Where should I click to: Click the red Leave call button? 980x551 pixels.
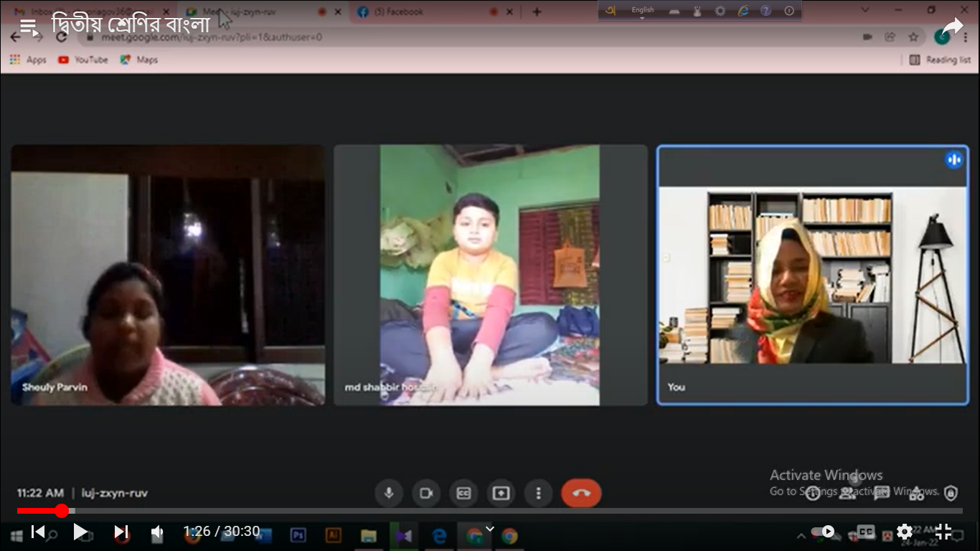coord(581,493)
